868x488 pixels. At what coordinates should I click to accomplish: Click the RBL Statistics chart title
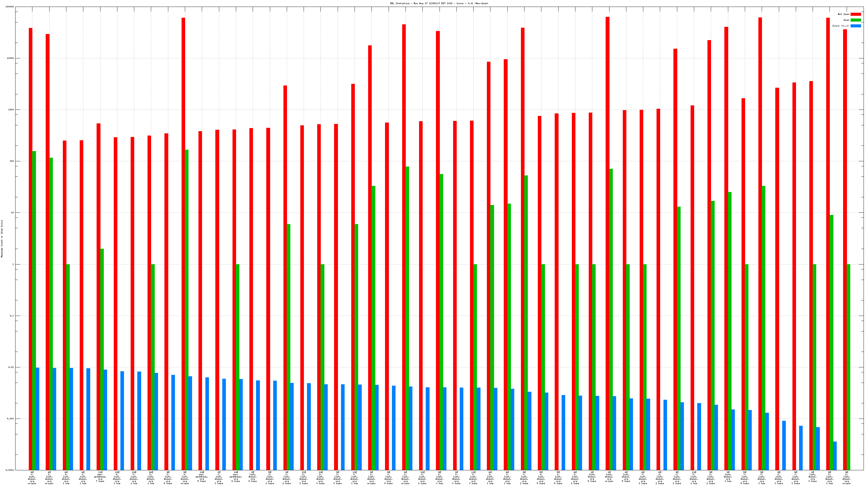click(x=439, y=3)
